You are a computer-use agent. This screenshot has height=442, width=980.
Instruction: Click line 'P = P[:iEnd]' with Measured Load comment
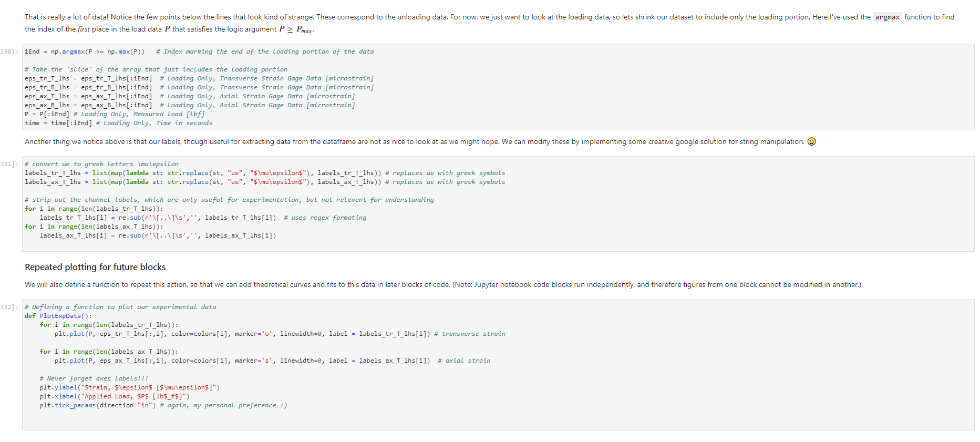pyautogui.click(x=115, y=114)
